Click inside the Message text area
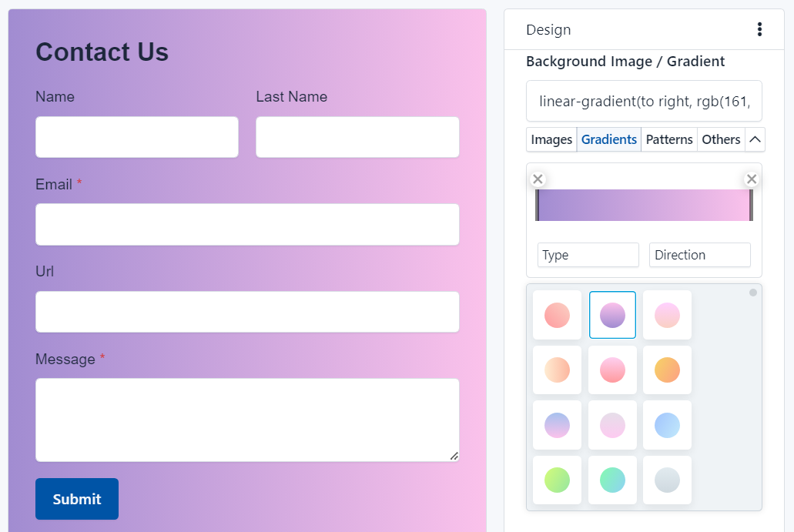 point(247,420)
